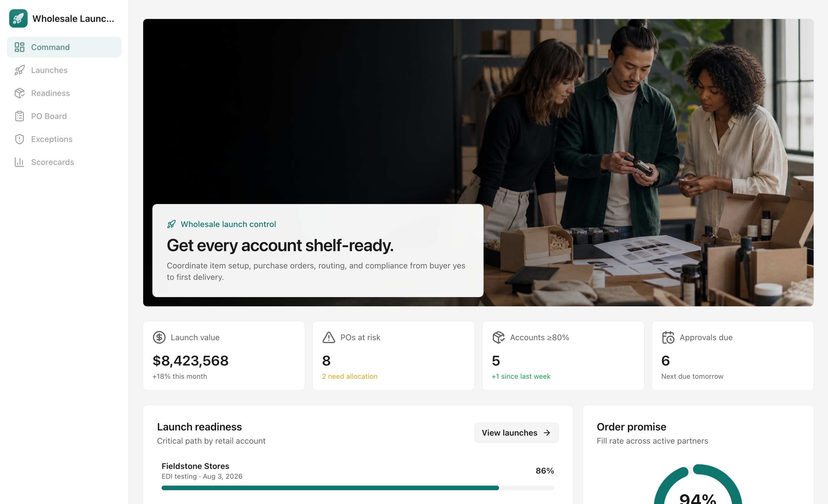Click the Scorecards bar chart icon
Viewport: 828px width, 504px height.
coord(20,162)
